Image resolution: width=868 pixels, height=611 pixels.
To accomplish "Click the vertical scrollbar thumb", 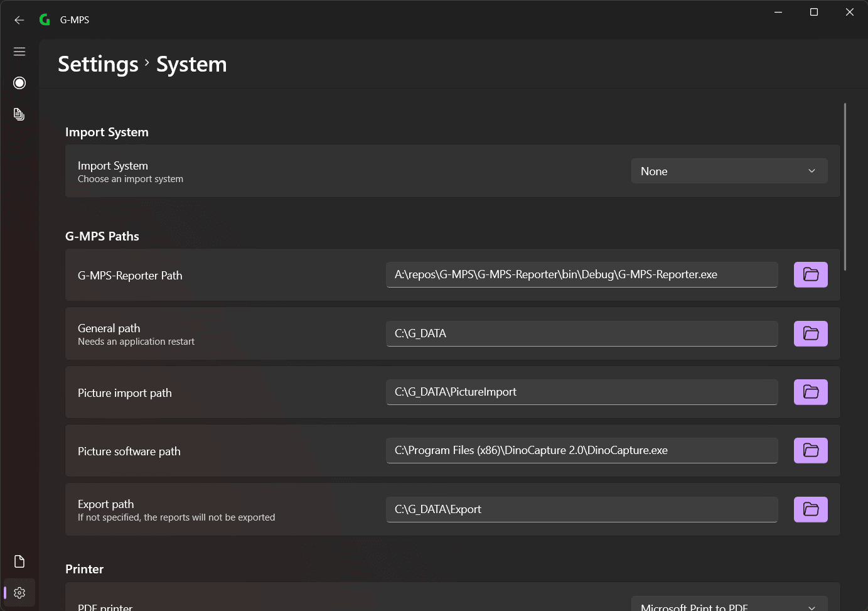I will pyautogui.click(x=845, y=187).
